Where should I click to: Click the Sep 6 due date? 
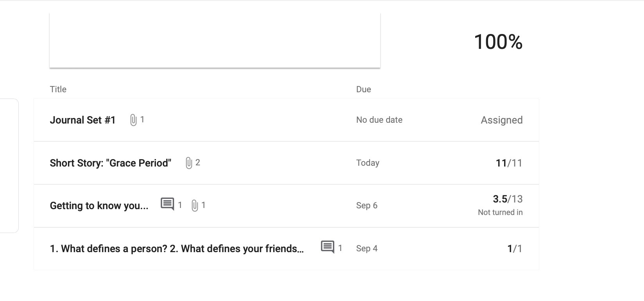click(x=367, y=206)
